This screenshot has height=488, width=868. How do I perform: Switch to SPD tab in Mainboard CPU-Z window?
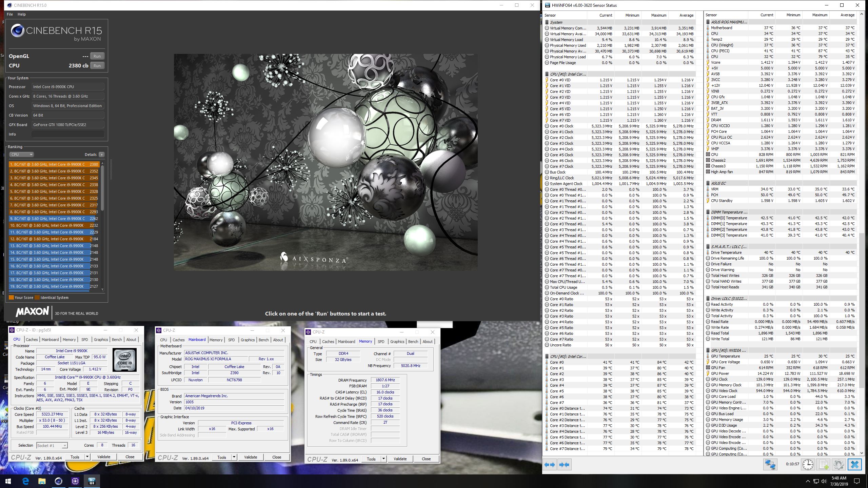click(231, 340)
